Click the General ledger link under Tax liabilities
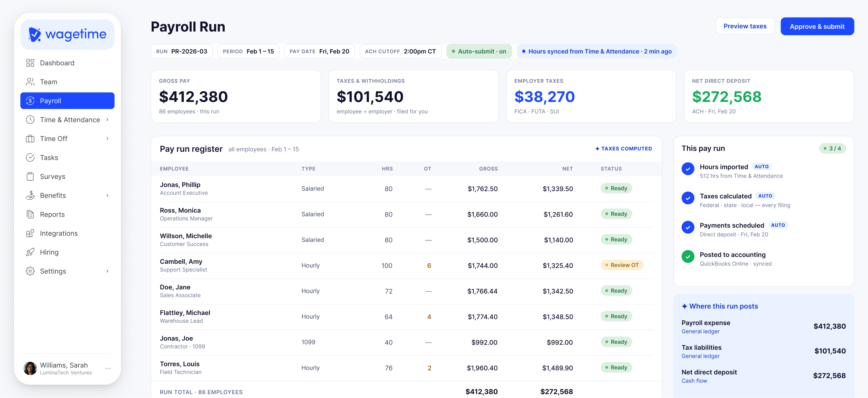This screenshot has width=868, height=398. (700, 356)
